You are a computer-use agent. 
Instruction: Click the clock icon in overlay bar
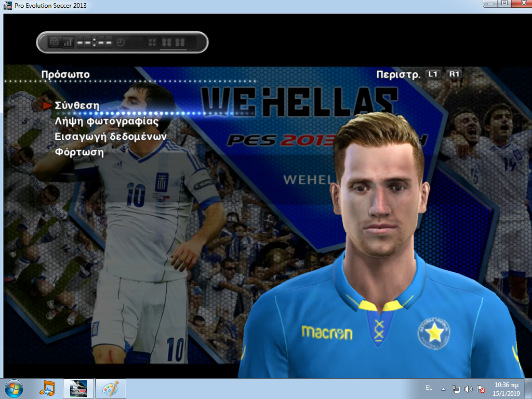[x=121, y=43]
